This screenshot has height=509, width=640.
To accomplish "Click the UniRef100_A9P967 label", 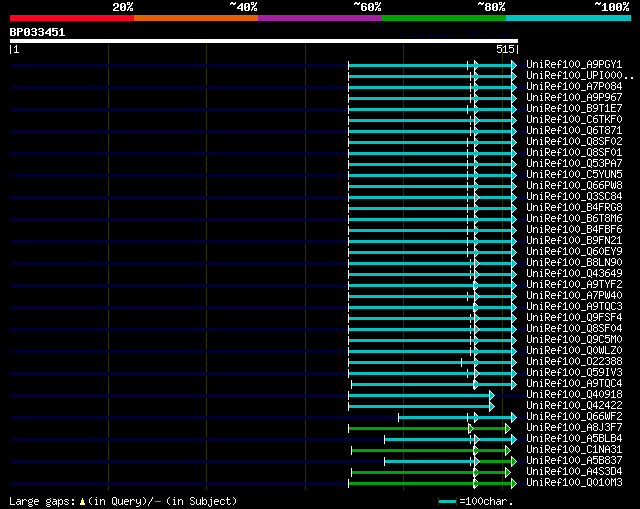I will point(574,98).
